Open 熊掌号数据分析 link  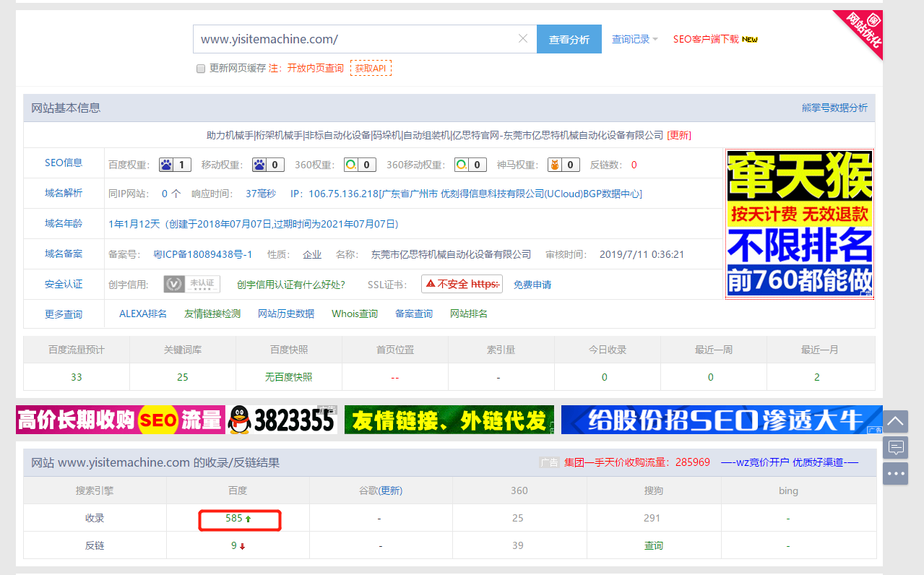[x=834, y=108]
